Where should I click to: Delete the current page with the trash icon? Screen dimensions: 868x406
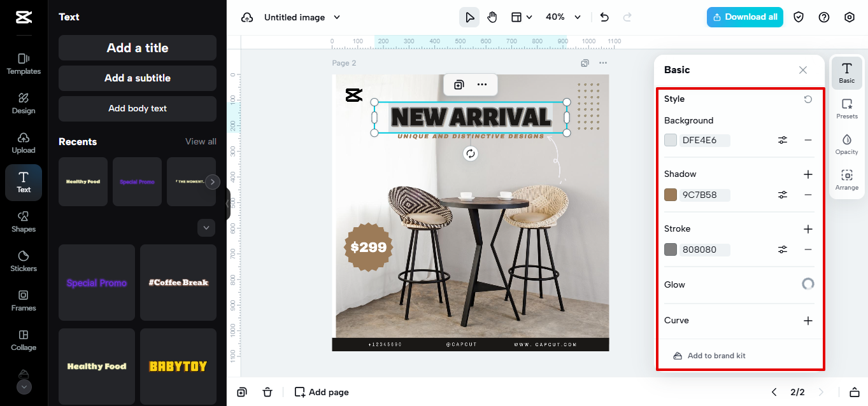267,392
